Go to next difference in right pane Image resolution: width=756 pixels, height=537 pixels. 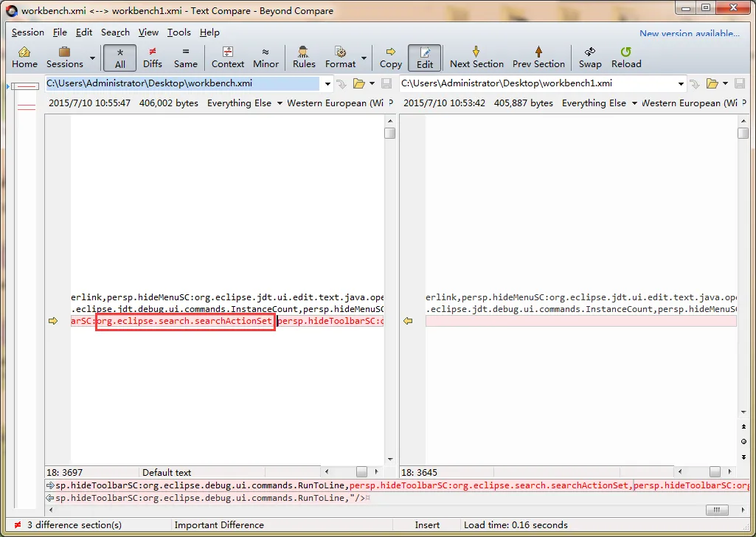coord(743,457)
